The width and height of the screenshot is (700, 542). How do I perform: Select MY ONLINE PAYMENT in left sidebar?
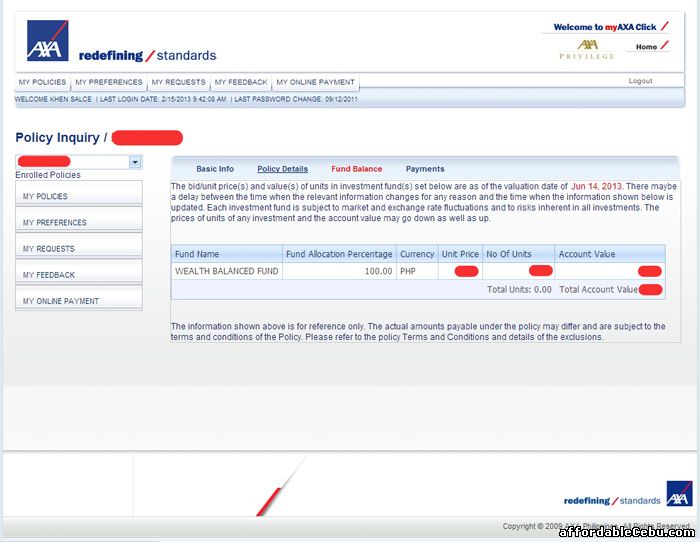pos(79,298)
